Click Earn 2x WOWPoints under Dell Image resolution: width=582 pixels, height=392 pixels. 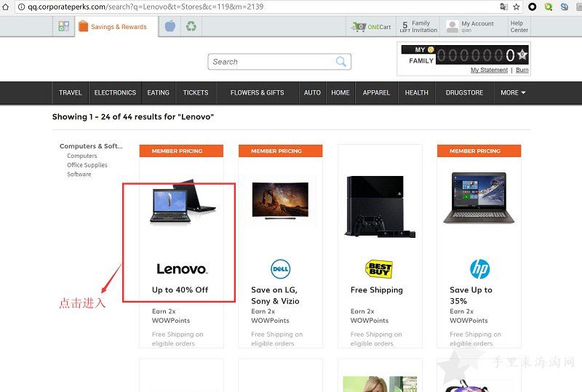[270, 316]
